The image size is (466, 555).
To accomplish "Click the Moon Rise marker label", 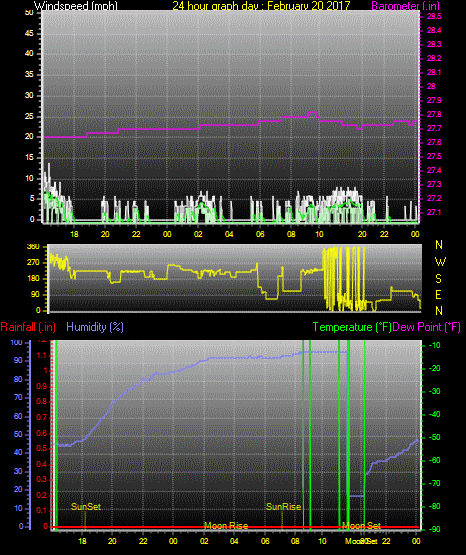I will pyautogui.click(x=226, y=526).
